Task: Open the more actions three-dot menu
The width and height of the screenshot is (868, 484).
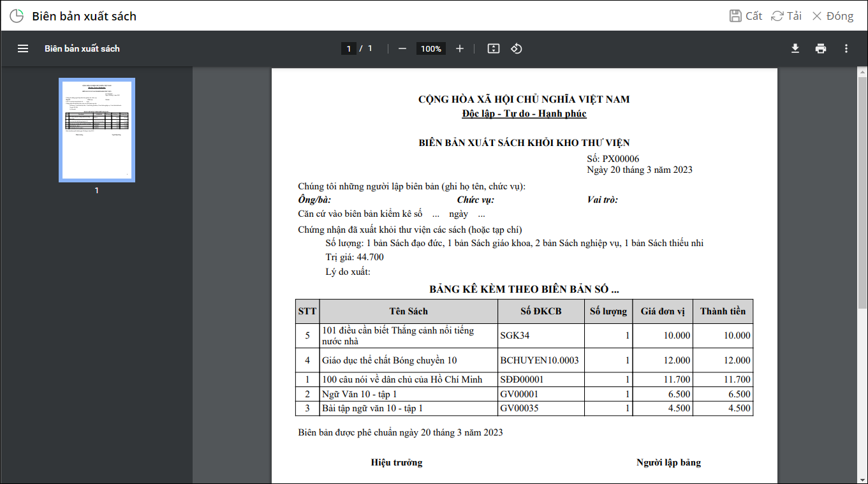Action: [846, 48]
